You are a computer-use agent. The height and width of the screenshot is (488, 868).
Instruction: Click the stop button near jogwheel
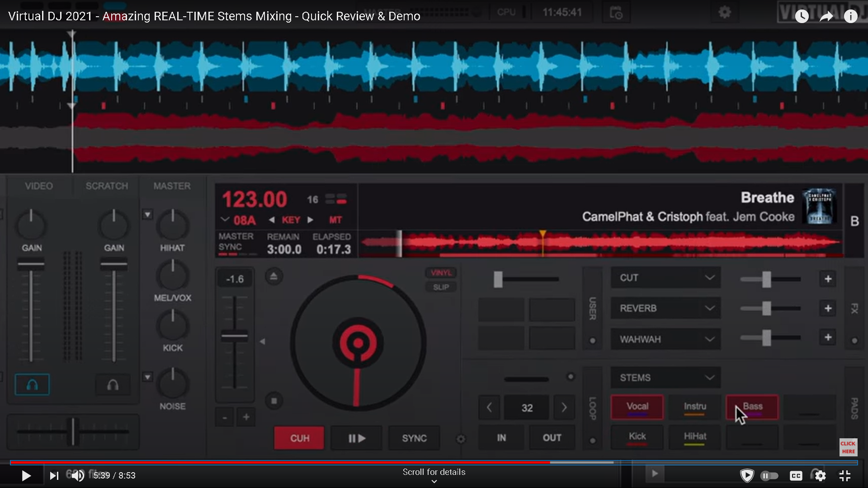pos(274,401)
